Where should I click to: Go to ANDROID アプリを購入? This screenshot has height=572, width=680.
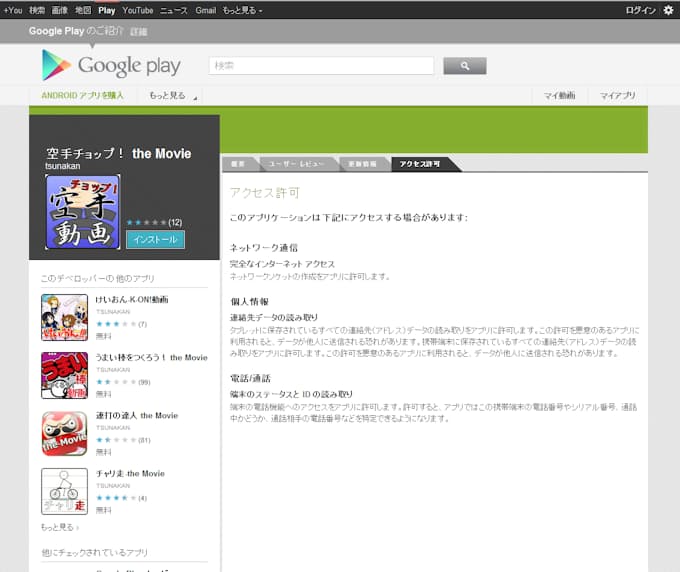click(x=83, y=96)
